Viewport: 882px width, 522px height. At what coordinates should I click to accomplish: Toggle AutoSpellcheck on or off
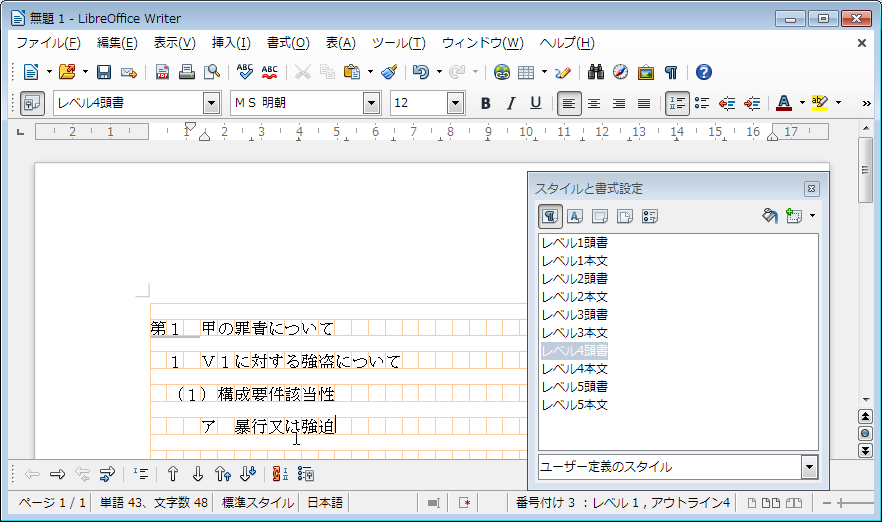[269, 72]
